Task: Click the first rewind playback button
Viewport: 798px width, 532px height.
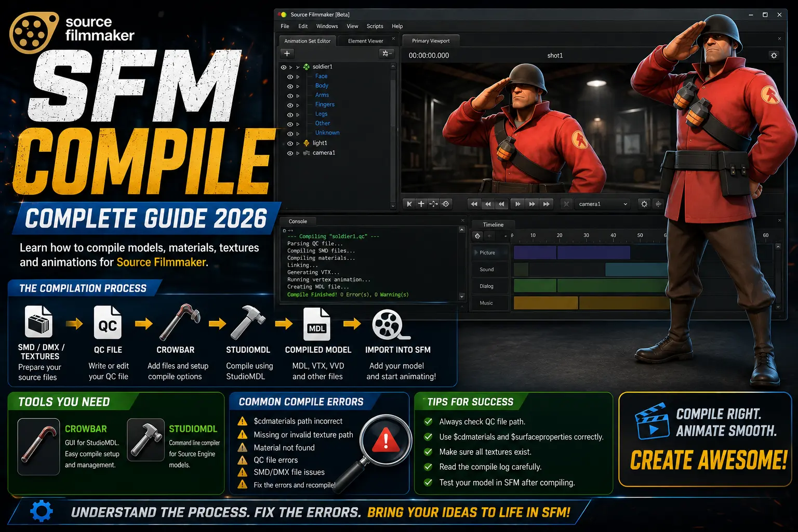Action: [x=474, y=204]
